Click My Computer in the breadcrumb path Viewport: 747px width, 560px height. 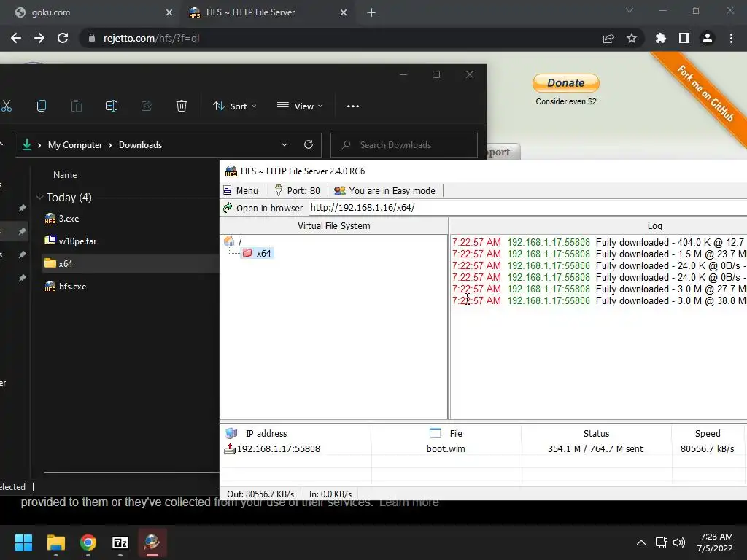click(75, 145)
